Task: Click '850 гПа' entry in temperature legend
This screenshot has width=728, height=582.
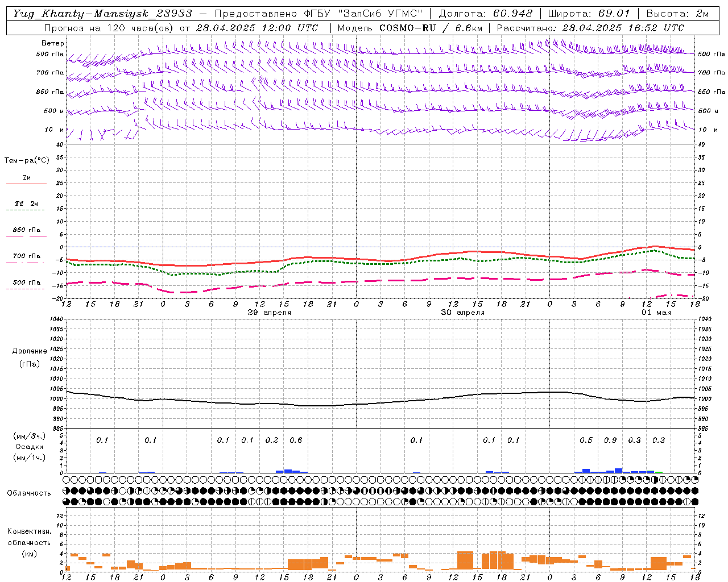Action: [27, 230]
